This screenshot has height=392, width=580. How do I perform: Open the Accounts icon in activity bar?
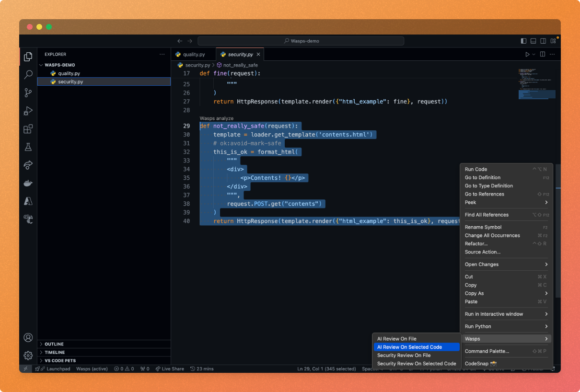point(28,337)
